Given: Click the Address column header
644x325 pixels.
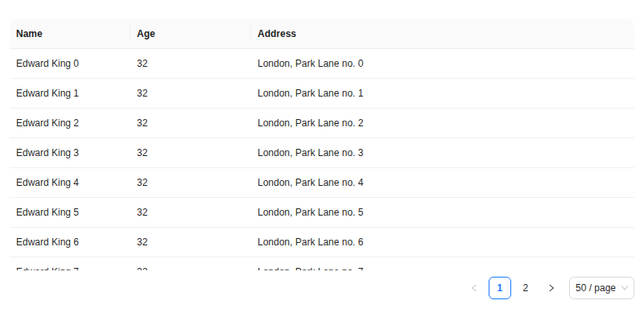Looking at the screenshot, I should [x=277, y=34].
